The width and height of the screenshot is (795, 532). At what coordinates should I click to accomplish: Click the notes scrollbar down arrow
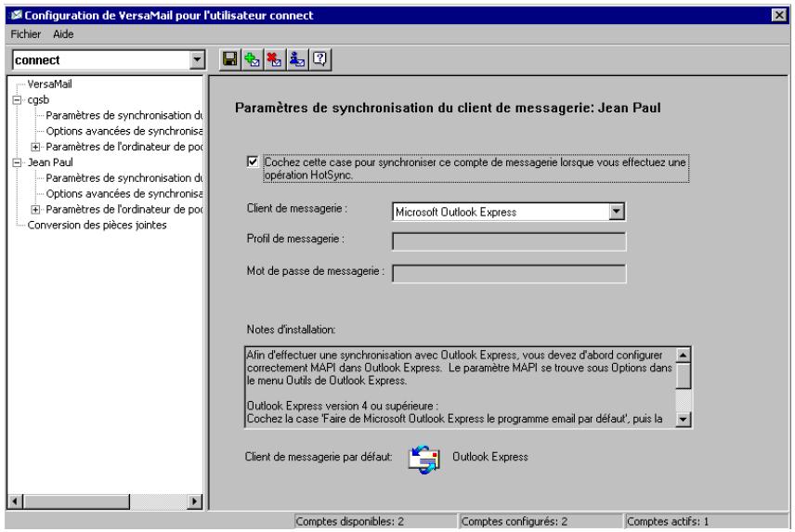[684, 419]
